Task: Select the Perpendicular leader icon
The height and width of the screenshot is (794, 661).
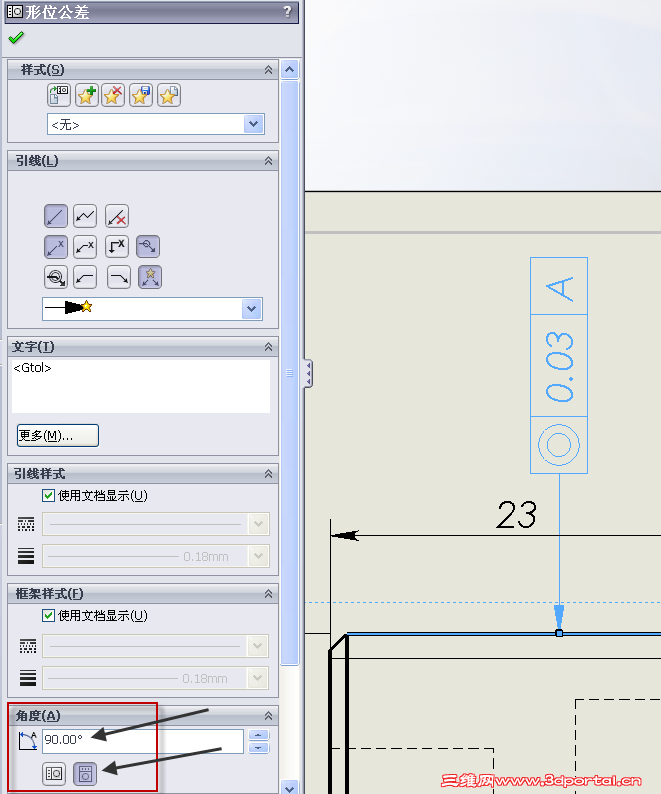Action: 117,247
